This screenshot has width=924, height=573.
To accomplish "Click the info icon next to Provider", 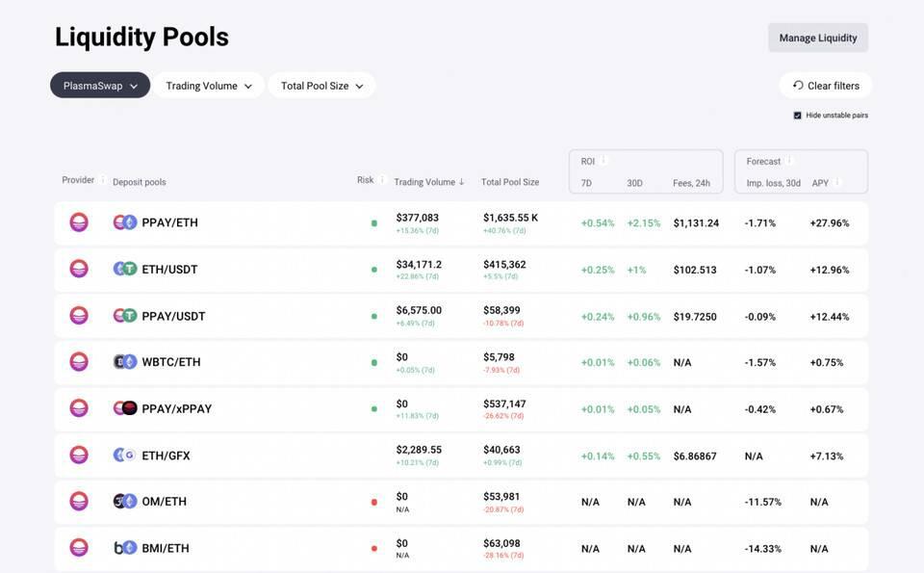I will pyautogui.click(x=103, y=180).
